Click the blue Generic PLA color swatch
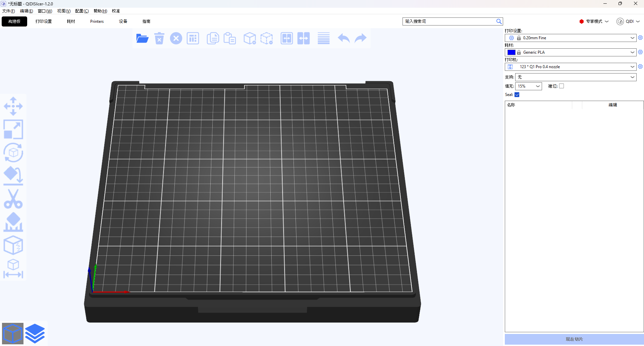Screen dimensions: 644x346 tap(511, 52)
